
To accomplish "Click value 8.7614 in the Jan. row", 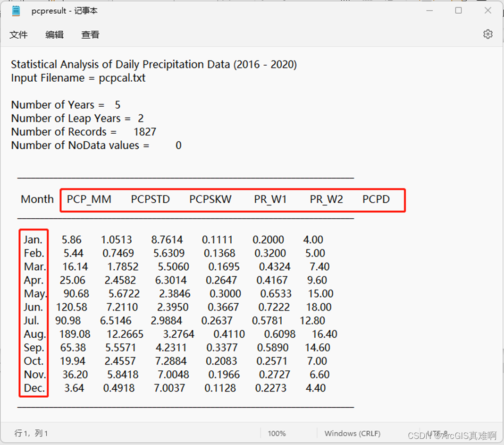I will (167, 240).
